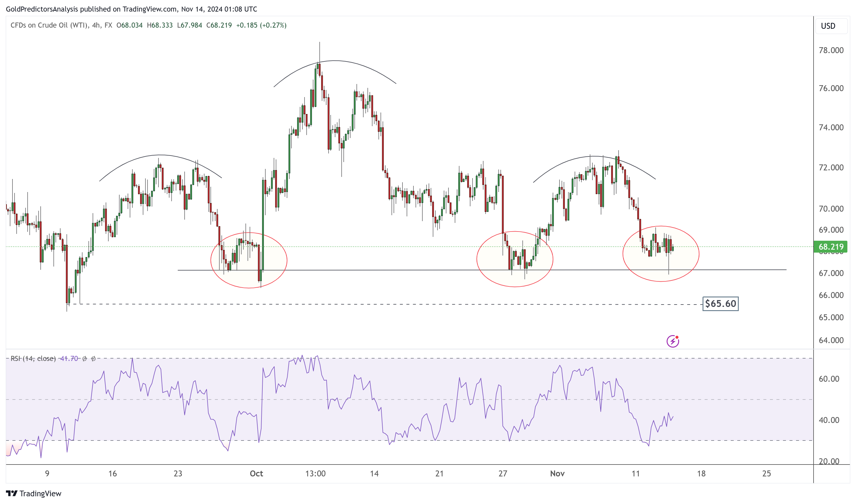Image resolution: width=856 pixels, height=504 pixels.
Task: Click the first empty-set symbol after RSI value
Action: click(x=85, y=358)
